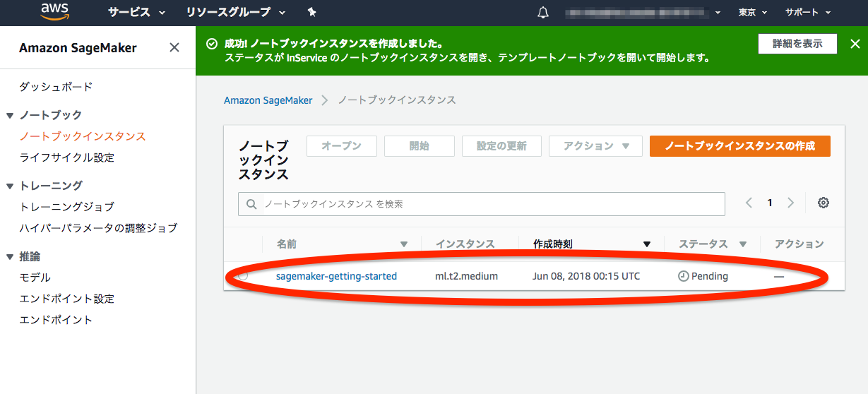
Task: Click the オープン button
Action: (342, 146)
